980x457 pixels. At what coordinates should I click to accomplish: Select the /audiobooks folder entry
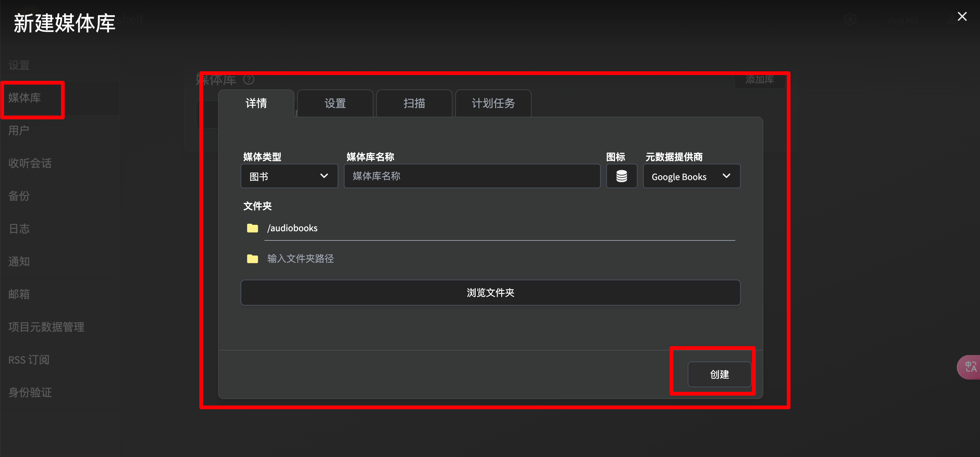pos(292,228)
